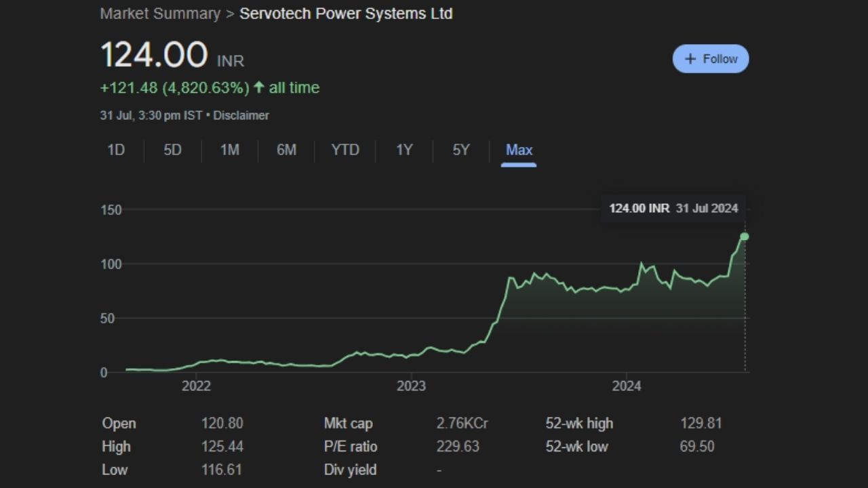Click the green endpoint marker on chart

pyautogui.click(x=745, y=237)
